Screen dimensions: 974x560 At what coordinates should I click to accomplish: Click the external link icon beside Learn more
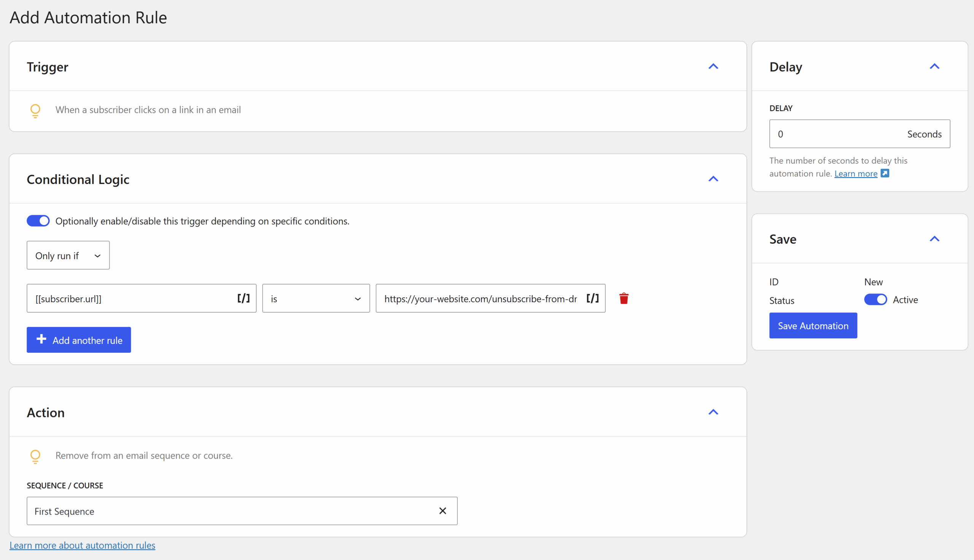pyautogui.click(x=885, y=173)
